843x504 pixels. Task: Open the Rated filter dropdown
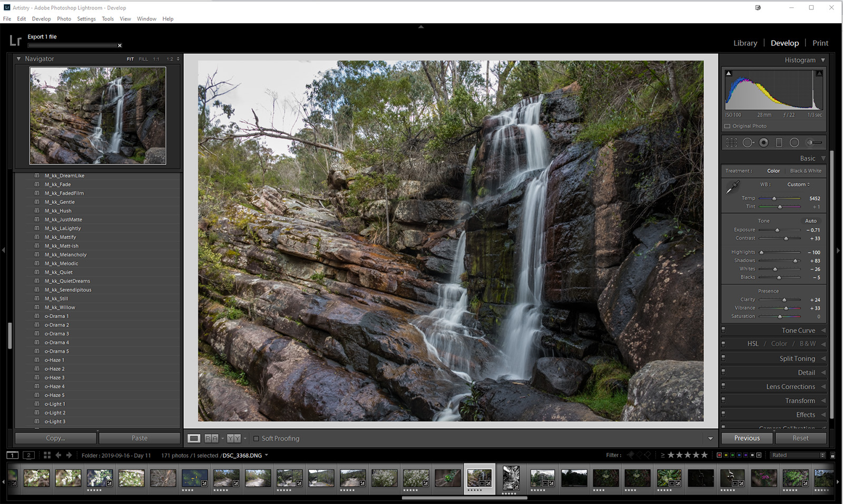tap(798, 455)
